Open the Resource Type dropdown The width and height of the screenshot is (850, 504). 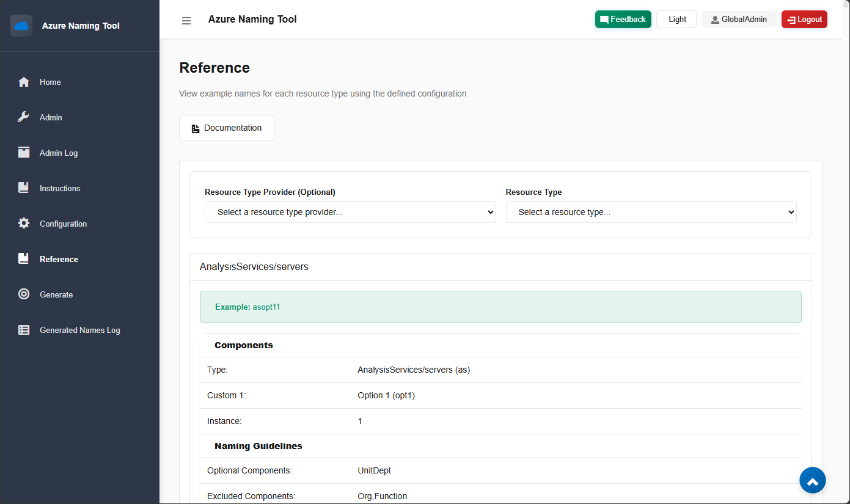pyautogui.click(x=651, y=212)
